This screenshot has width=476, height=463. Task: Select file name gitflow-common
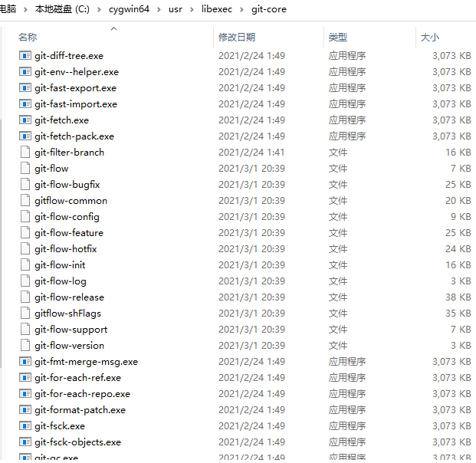71,201
